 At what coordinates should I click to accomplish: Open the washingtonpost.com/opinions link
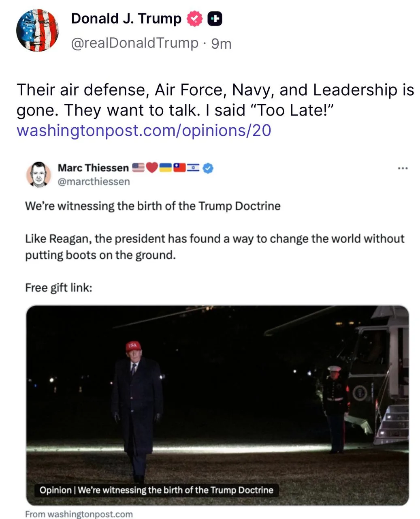point(144,131)
